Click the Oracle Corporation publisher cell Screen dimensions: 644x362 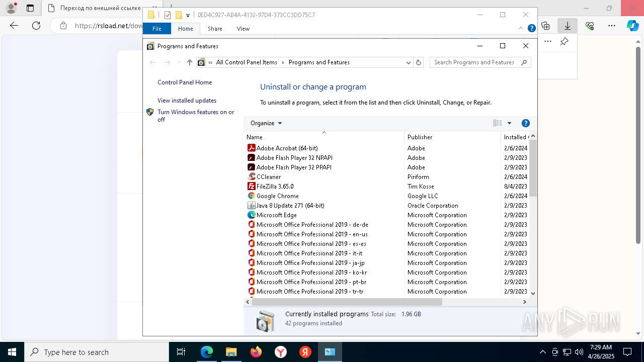pyautogui.click(x=433, y=205)
